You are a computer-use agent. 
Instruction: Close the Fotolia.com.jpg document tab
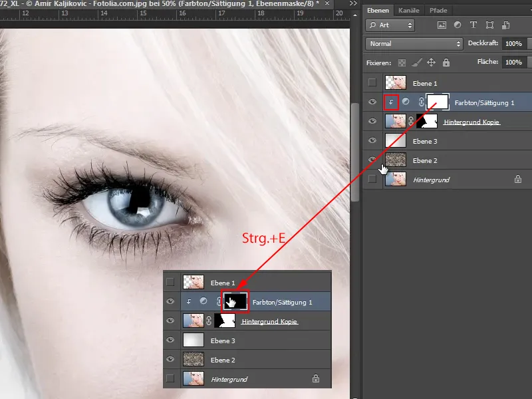(x=327, y=3)
